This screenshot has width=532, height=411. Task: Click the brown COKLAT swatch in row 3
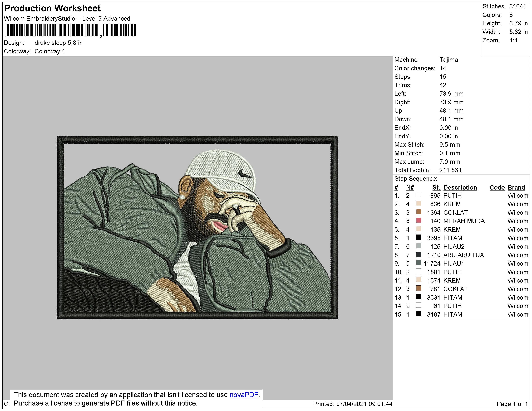(x=419, y=212)
